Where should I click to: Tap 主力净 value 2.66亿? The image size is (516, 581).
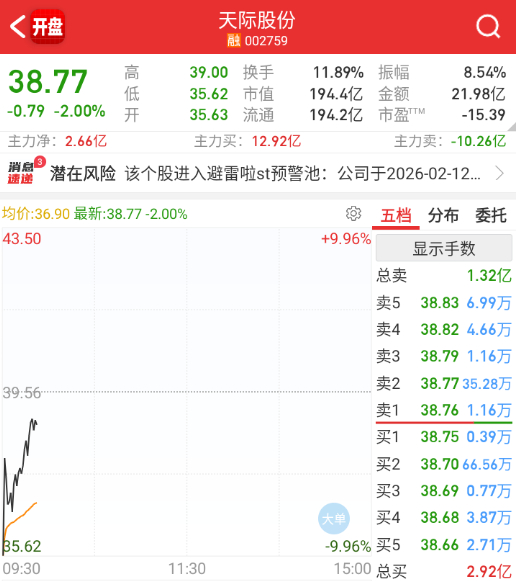(86, 141)
